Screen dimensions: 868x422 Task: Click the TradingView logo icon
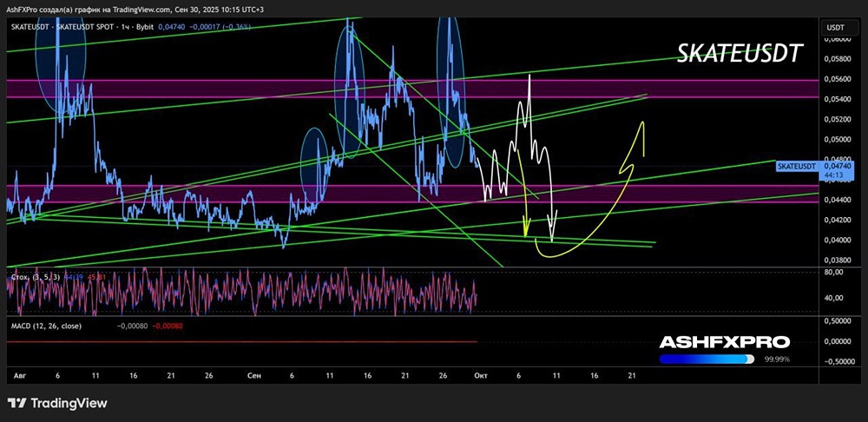coord(16,403)
